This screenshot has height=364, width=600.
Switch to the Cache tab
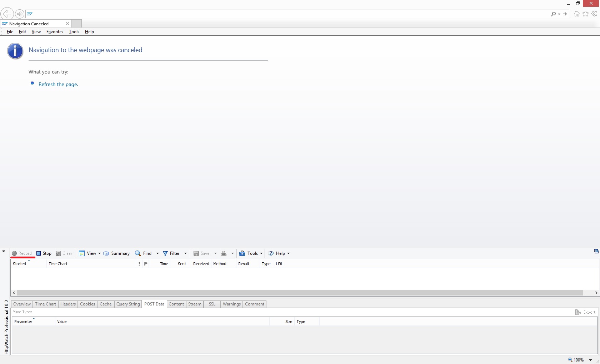(106, 304)
